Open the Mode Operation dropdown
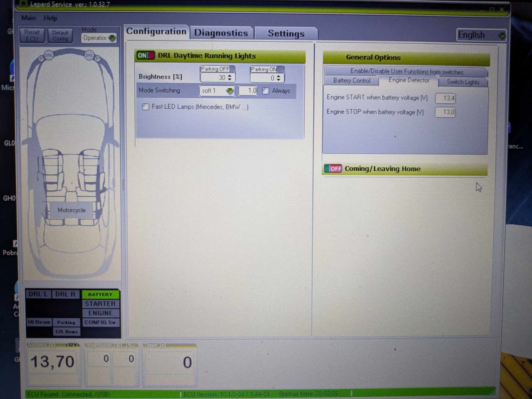Viewport: 532px width, 399px height. pos(99,38)
